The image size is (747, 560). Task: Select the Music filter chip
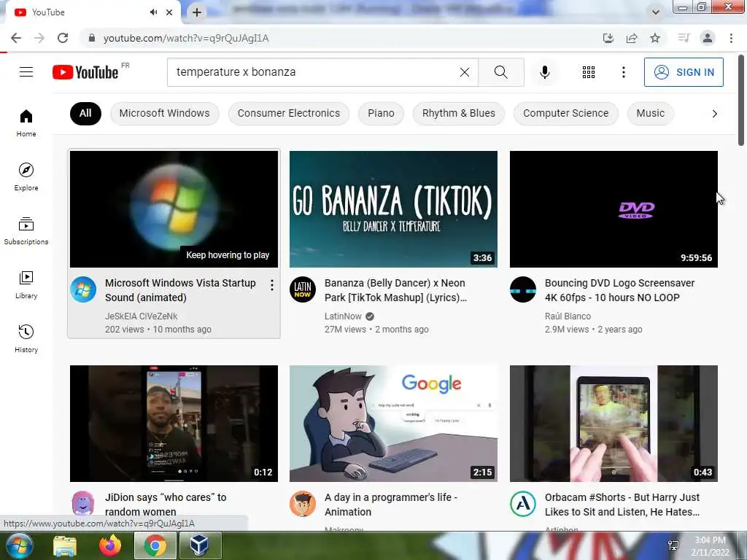click(x=650, y=113)
